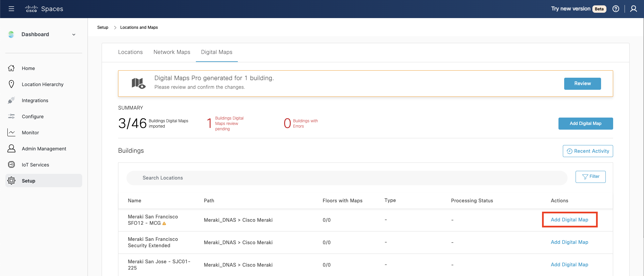Switch to the Network Maps tab
644x276 pixels.
coord(172,52)
